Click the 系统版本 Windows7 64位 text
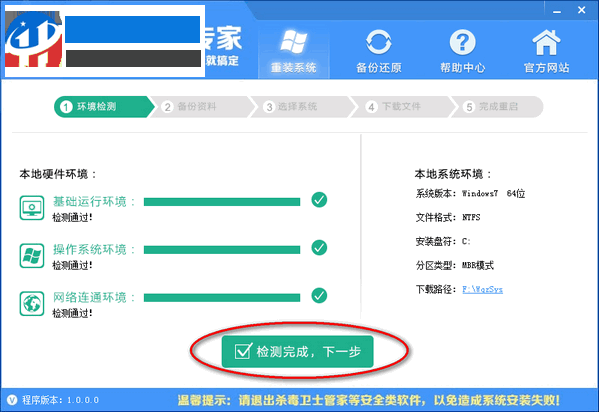The width and height of the screenshot is (599, 412). [x=470, y=194]
